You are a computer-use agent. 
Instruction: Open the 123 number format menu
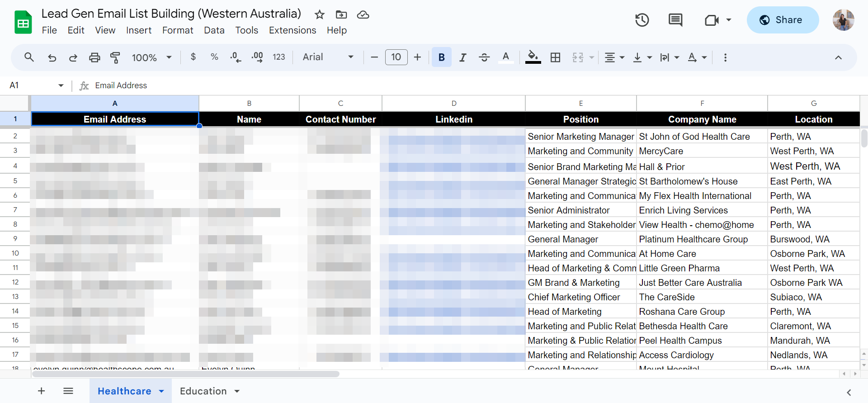click(x=279, y=57)
